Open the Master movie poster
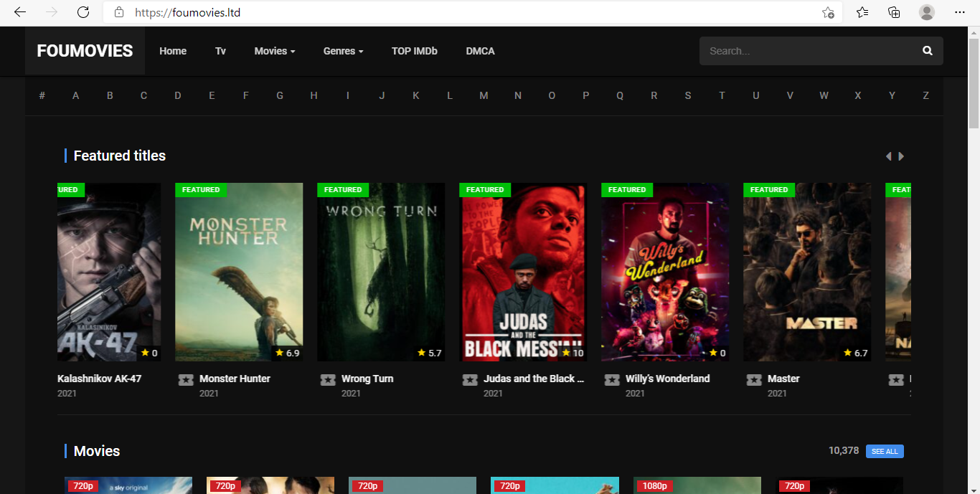 [x=807, y=272]
